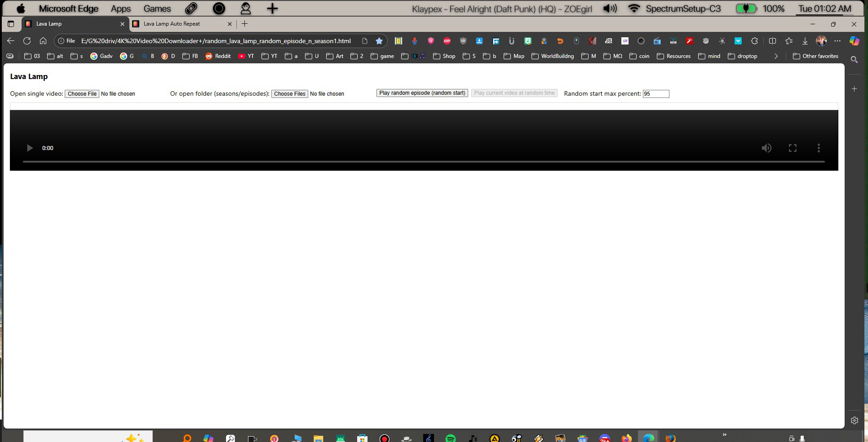
Task: Expand the WorldBuildng bookmarks folder
Action: pos(553,56)
